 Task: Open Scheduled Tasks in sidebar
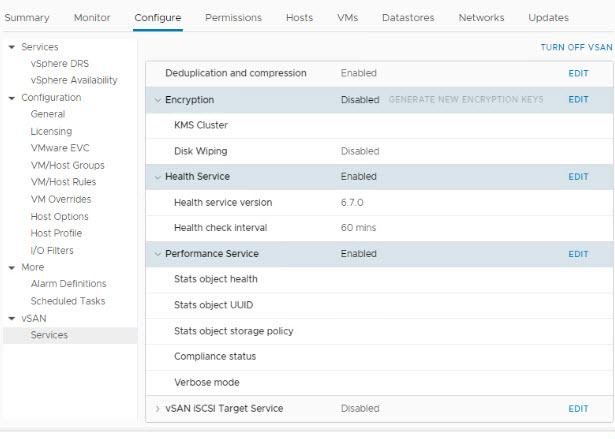(x=68, y=301)
